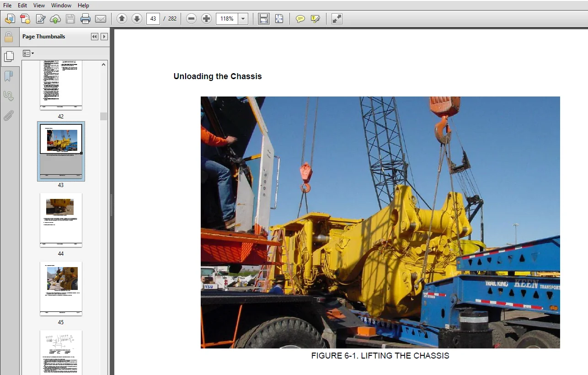588x375 pixels.
Task: Open the File menu
Action: tap(7, 5)
